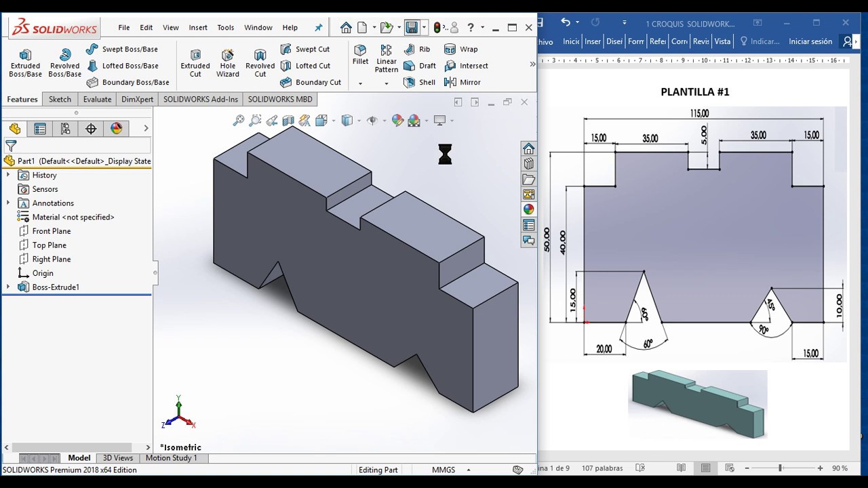Open the Linear Pattern dropdown arrow
Image resolution: width=868 pixels, height=488 pixels.
pos(387,83)
